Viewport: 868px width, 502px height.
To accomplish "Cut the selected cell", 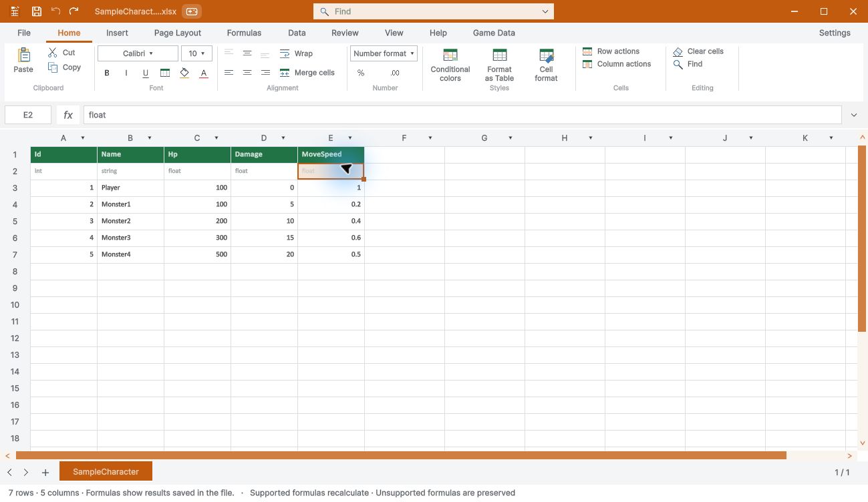I will coord(61,52).
